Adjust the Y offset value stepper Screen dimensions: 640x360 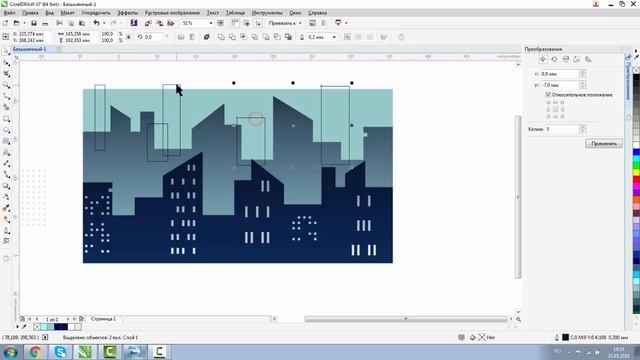582,85
